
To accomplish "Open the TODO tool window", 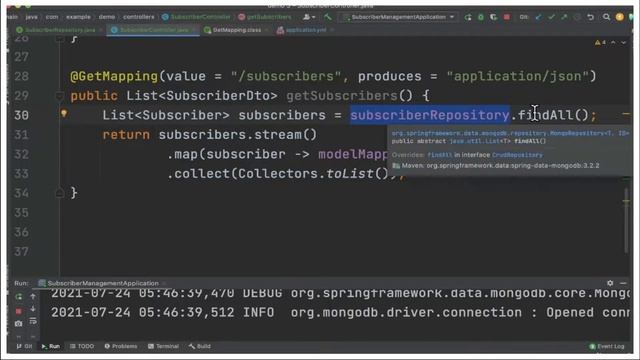I will (x=82, y=346).
